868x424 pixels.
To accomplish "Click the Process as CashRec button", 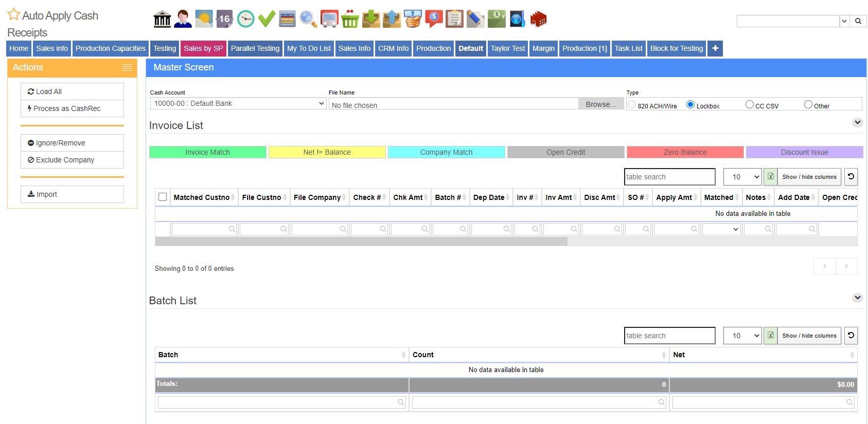I will 72,108.
